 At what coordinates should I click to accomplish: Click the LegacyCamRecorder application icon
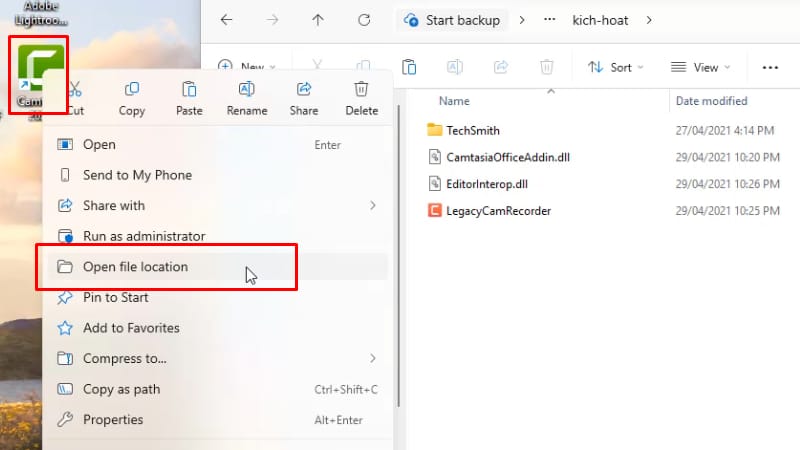pyautogui.click(x=435, y=210)
